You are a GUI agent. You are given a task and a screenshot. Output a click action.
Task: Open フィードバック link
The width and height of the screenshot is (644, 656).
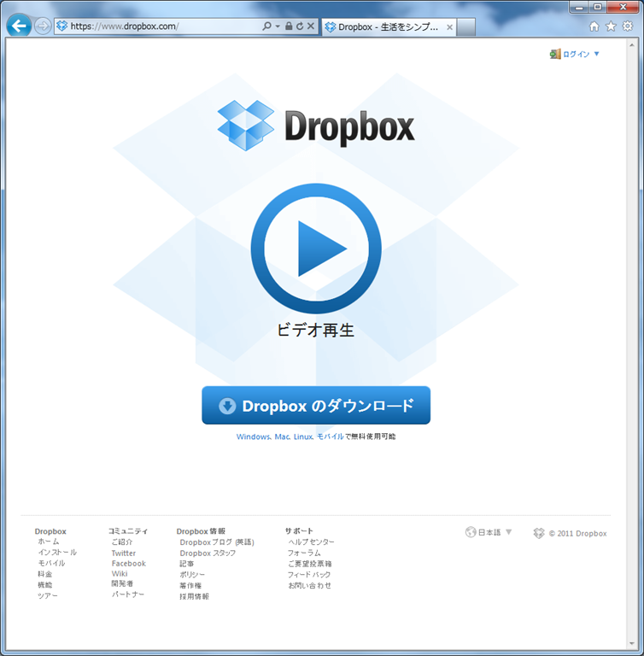pyautogui.click(x=309, y=575)
